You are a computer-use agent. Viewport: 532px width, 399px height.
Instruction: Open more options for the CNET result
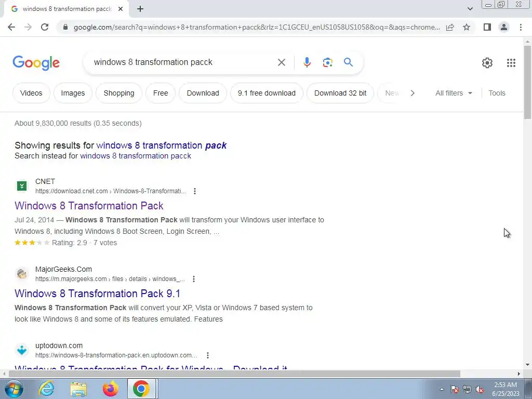(x=195, y=191)
